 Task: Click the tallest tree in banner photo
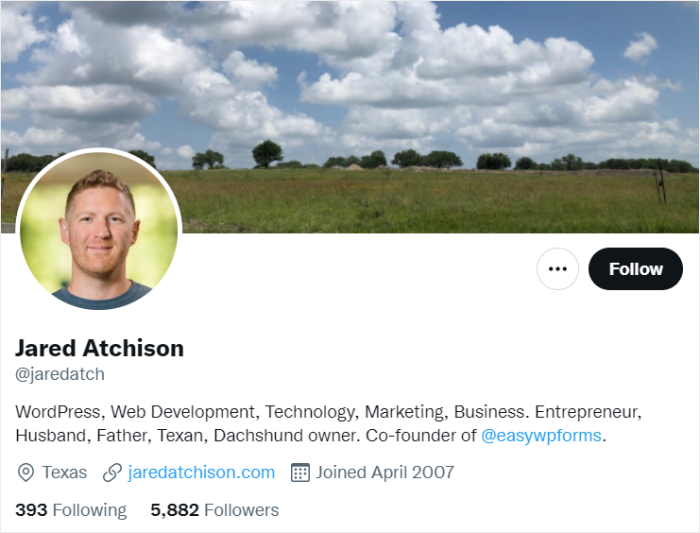click(x=267, y=154)
